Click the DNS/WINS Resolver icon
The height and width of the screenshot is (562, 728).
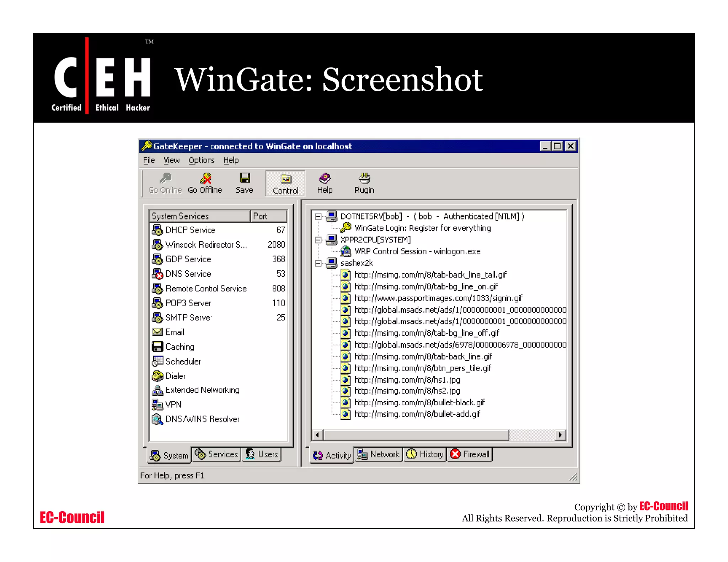tap(157, 419)
